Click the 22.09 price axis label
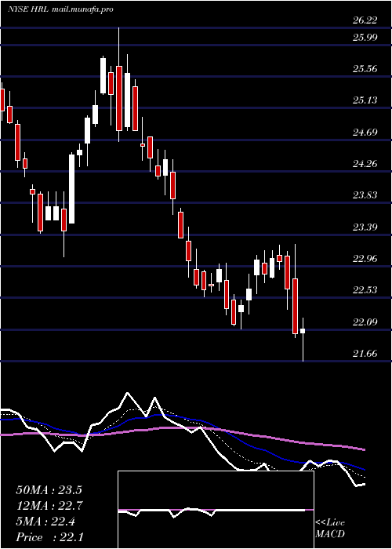Screen dimensions: 392x549 pos(365,322)
